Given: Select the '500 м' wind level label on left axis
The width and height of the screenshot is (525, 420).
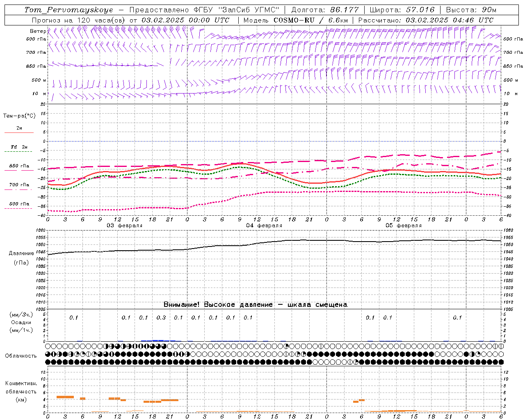Looking at the screenshot, I should 39,80.
